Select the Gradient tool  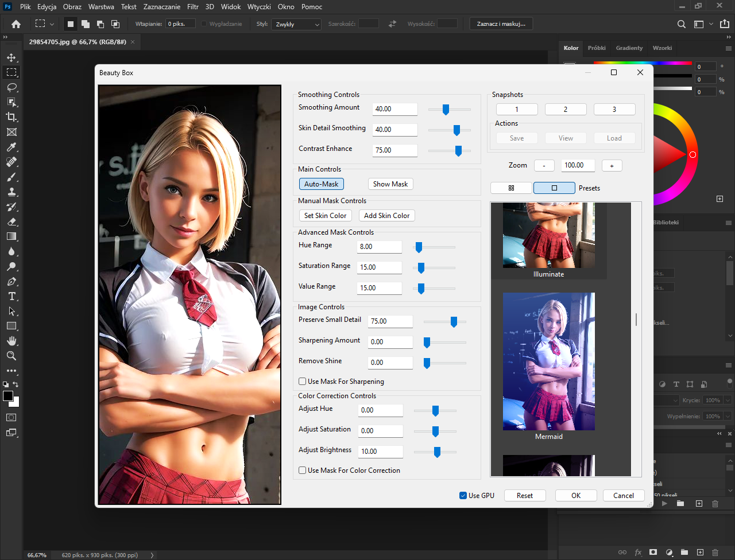11,236
